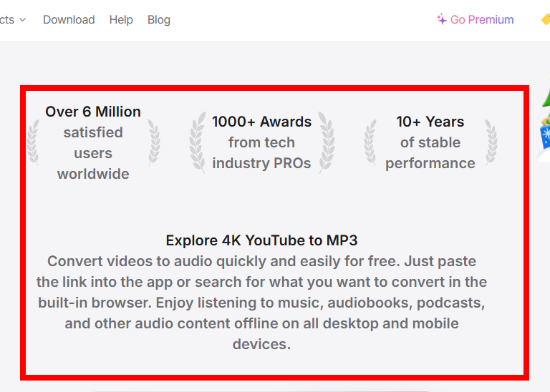Click the Go Premium link
Viewport: 550px width, 392px height.
pos(482,19)
